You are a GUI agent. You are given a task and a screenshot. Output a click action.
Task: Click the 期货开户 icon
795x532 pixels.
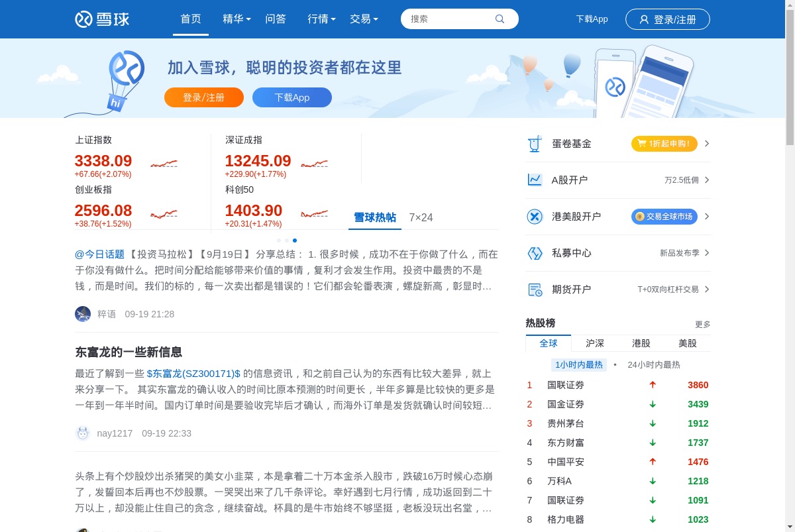pos(534,290)
